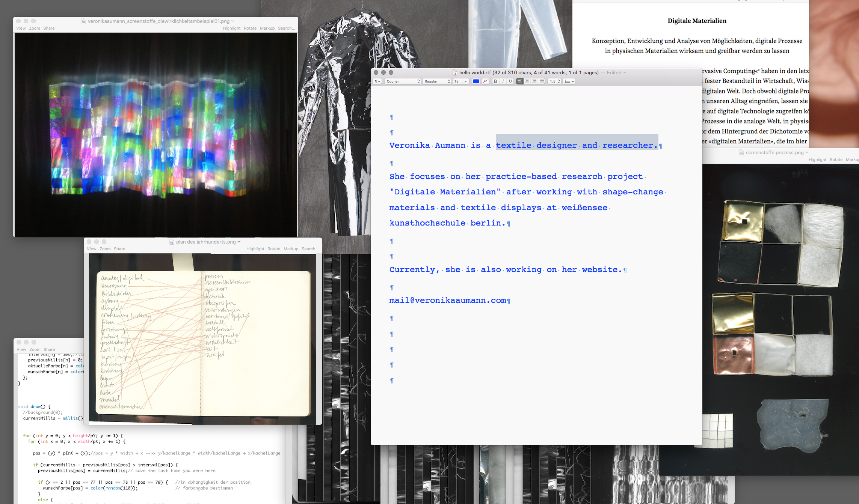Zoom the hello world.rtf window
The height and width of the screenshot is (504, 859).
[391, 72]
